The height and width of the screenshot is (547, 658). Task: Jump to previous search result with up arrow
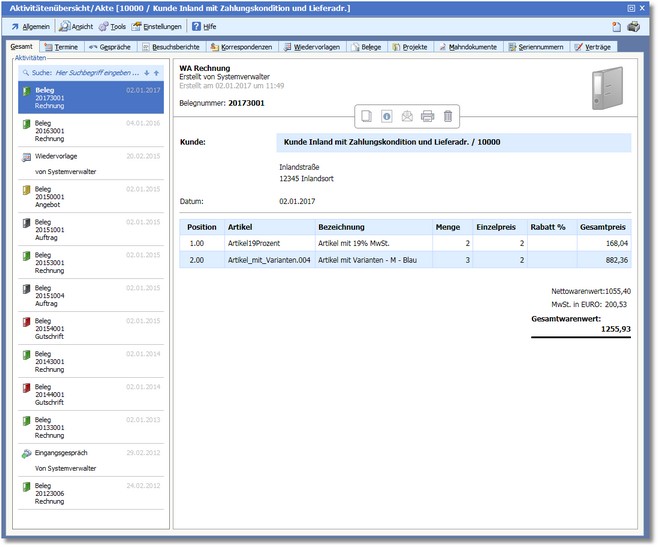(156, 73)
